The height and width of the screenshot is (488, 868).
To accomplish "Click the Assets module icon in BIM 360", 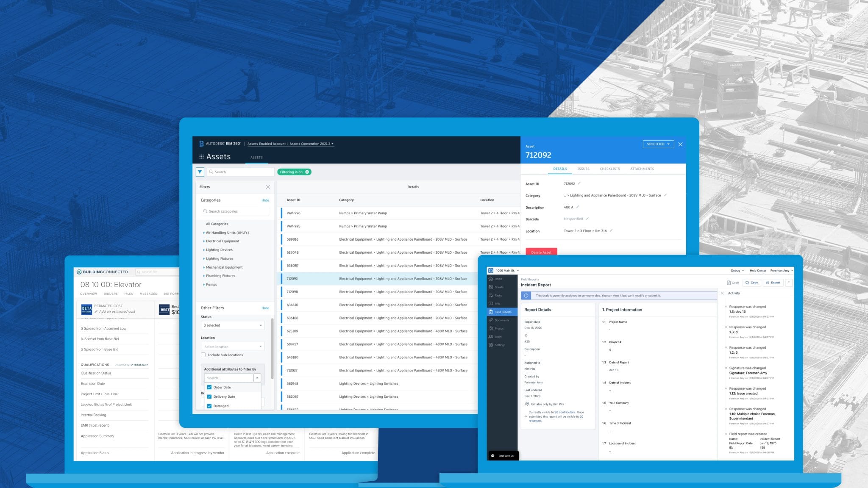I will 201,156.
